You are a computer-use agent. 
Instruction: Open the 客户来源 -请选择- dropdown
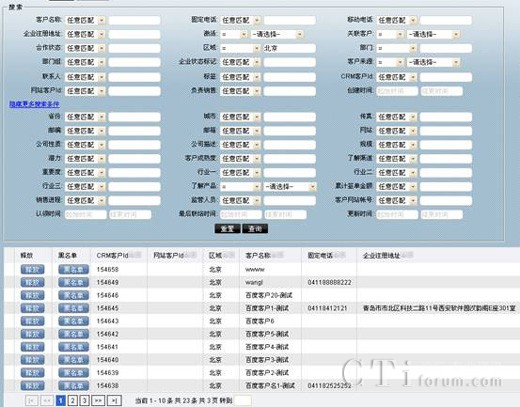(433, 62)
